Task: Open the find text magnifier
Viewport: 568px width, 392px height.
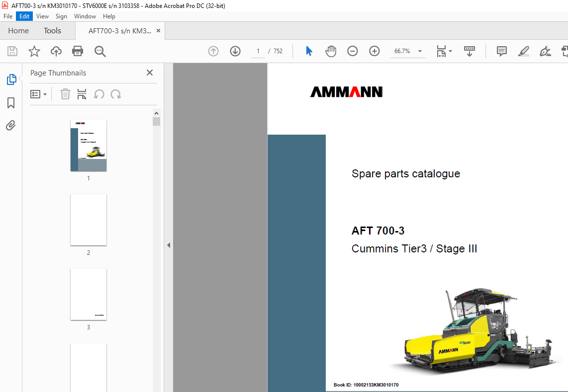Action: pyautogui.click(x=100, y=51)
